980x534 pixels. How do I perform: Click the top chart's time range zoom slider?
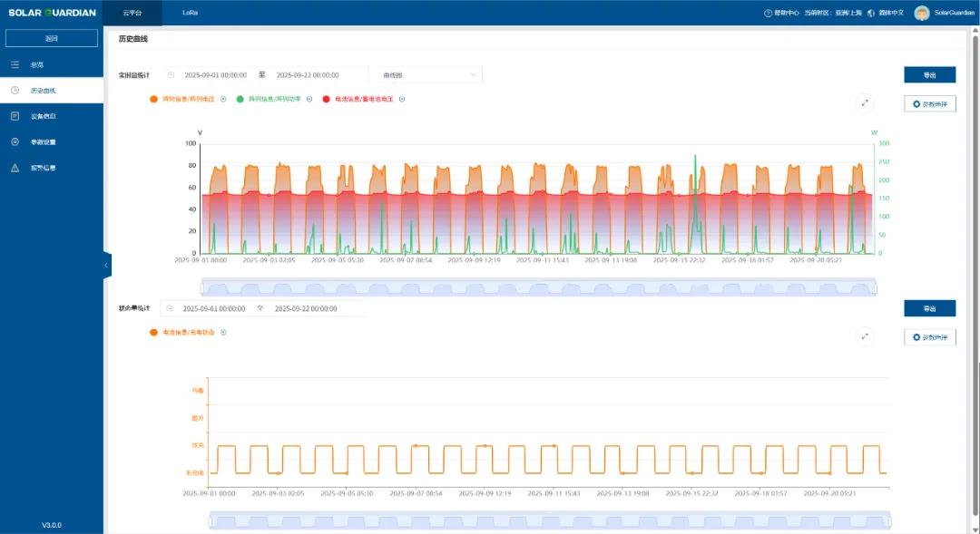pyautogui.click(x=538, y=287)
